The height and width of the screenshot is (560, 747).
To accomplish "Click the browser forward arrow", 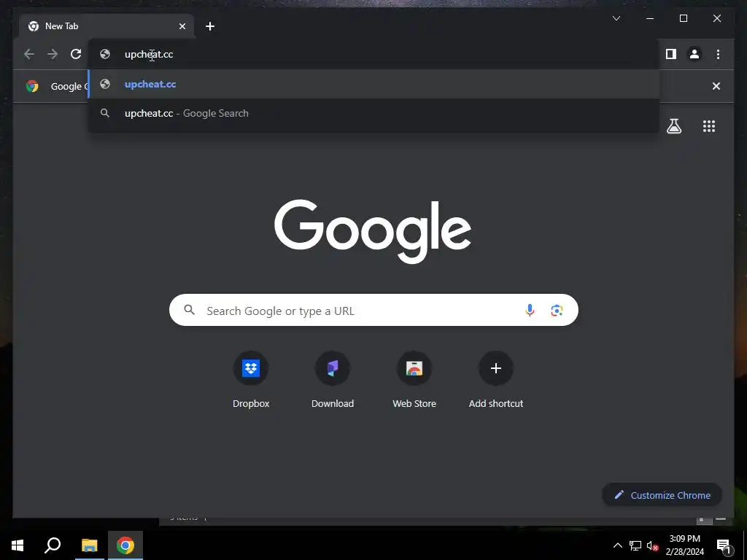I will tap(53, 54).
